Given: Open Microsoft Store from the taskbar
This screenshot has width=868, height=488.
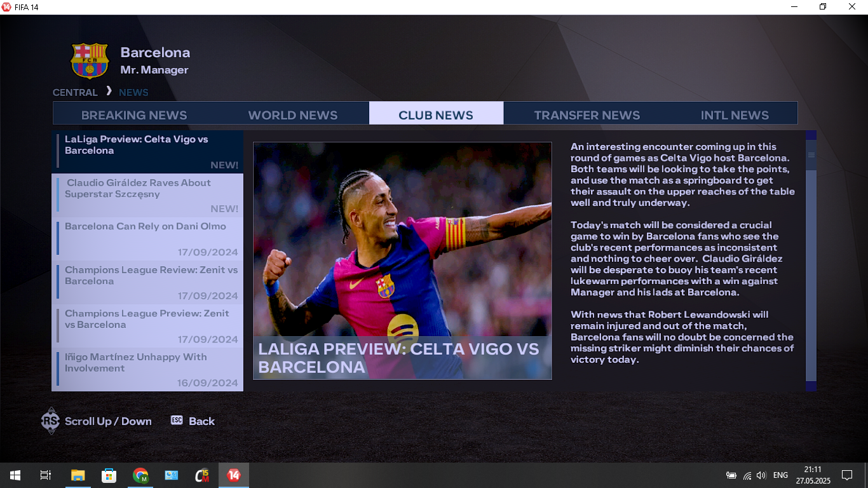Looking at the screenshot, I should (109, 475).
